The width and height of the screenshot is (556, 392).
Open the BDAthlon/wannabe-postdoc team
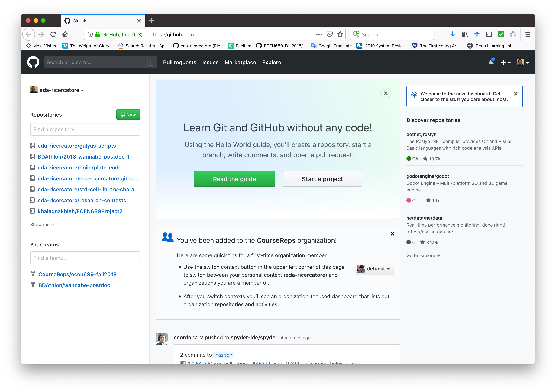coord(74,285)
